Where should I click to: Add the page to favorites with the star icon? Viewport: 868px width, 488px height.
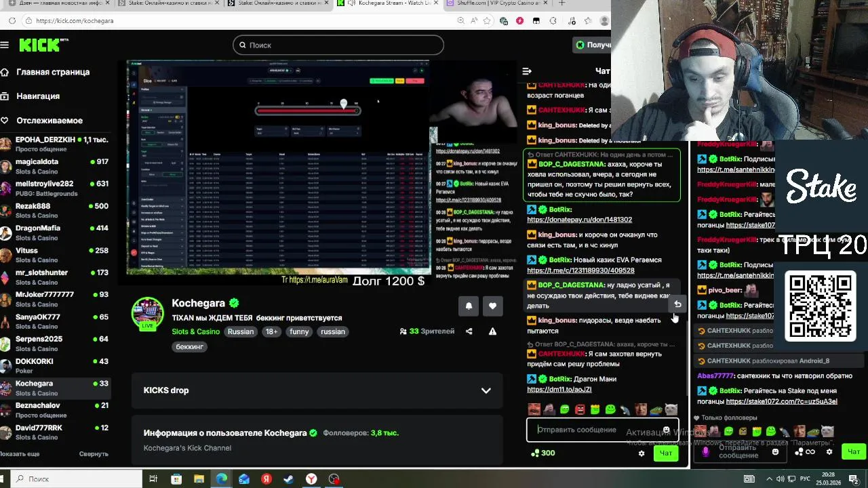point(488,21)
